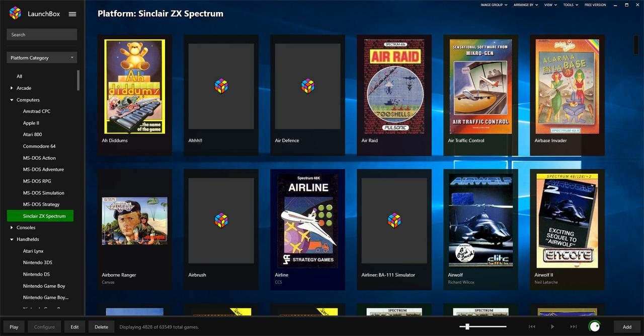Select Sinclair ZX Spectrum platform
Screen dimensions: 644x336
coord(40,216)
